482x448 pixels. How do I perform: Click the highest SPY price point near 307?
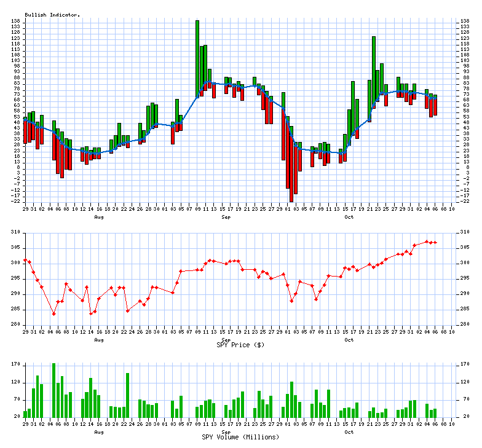tap(427, 241)
